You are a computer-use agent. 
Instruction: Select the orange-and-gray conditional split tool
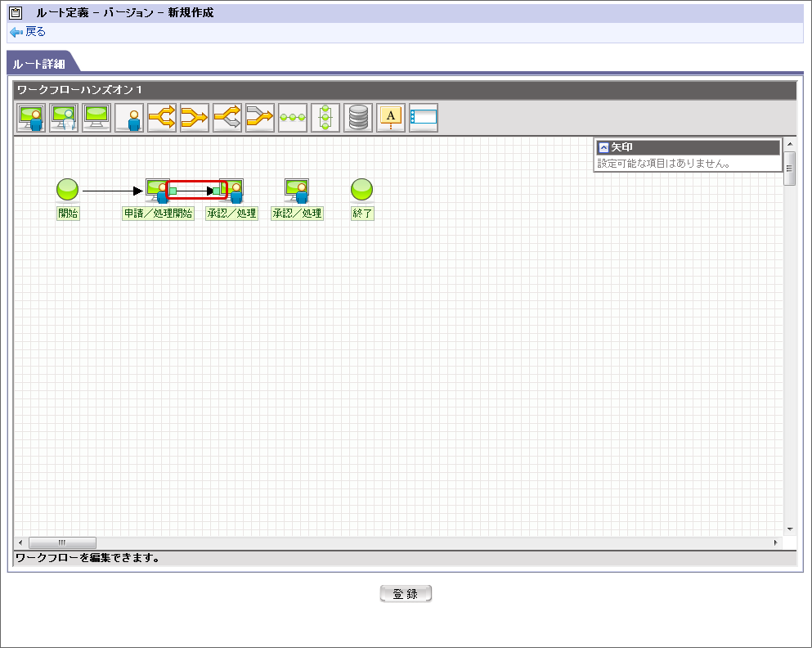pyautogui.click(x=227, y=118)
